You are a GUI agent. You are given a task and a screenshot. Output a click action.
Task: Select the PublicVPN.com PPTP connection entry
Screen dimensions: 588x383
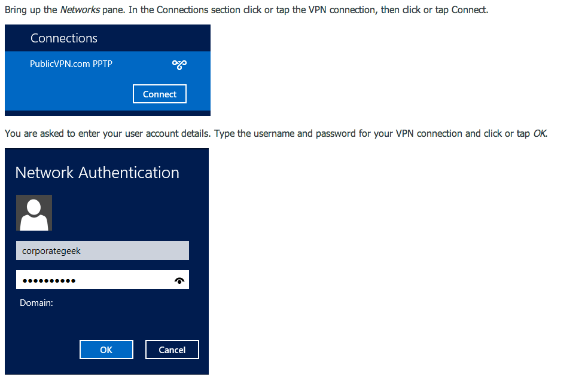[72, 64]
